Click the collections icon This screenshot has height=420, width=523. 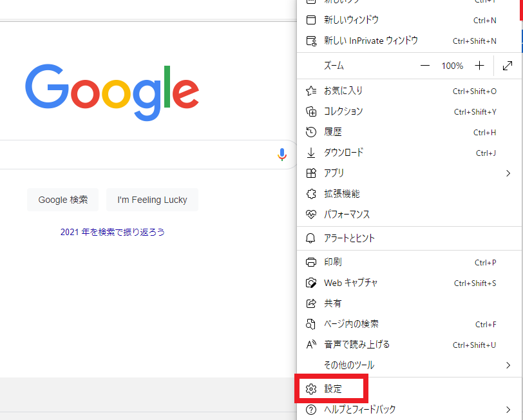point(311,111)
